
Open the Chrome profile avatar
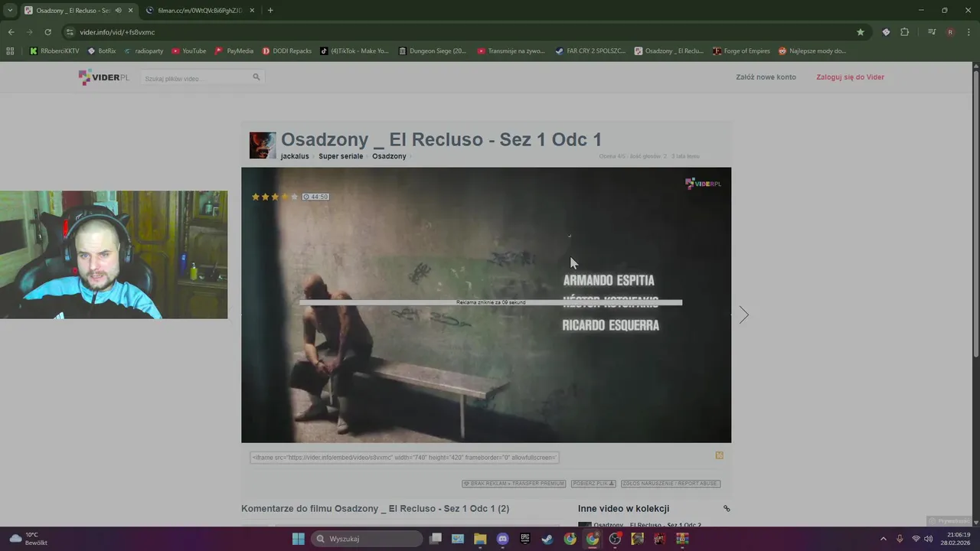950,32
